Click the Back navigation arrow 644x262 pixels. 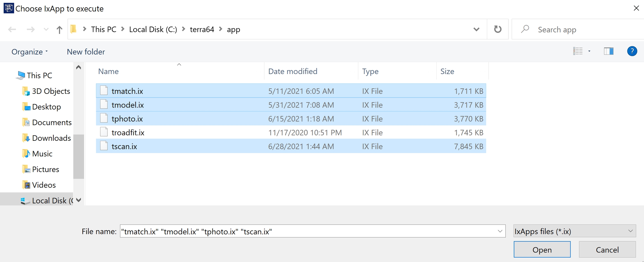[12, 30]
